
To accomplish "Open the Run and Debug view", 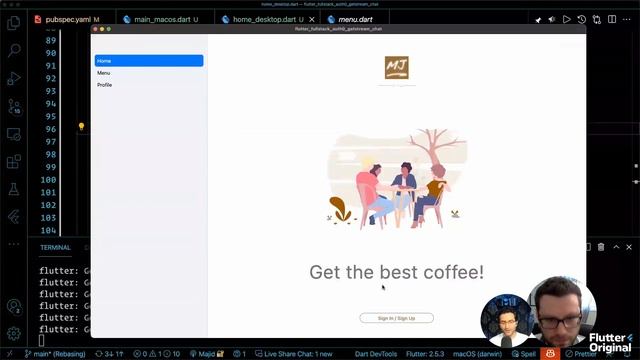I will [x=13, y=78].
